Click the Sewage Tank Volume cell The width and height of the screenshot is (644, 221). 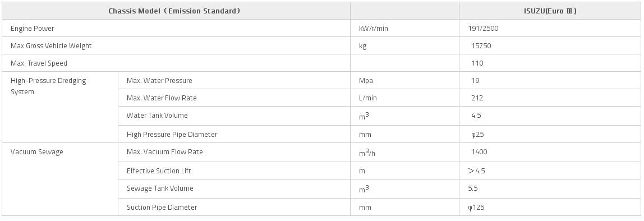point(234,188)
